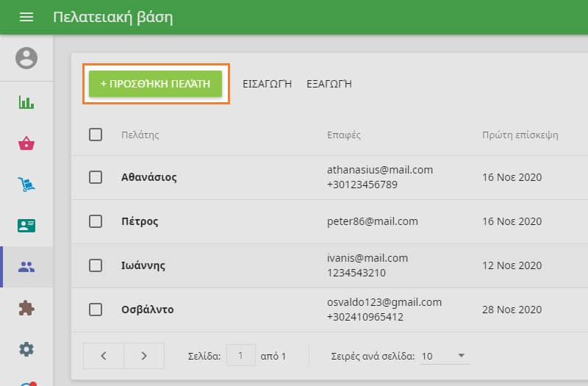588x386 pixels.
Task: Open the user profile avatar
Action: tap(26, 58)
